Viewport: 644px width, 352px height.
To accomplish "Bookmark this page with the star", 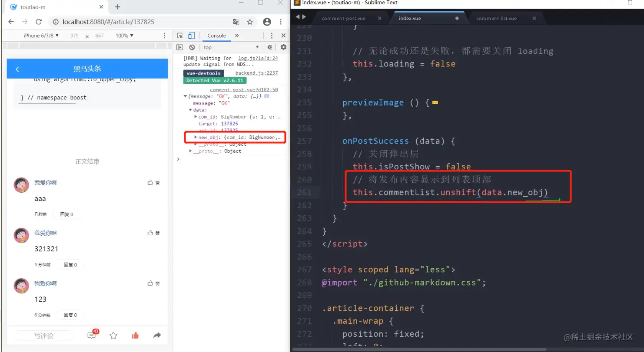I will (x=250, y=22).
